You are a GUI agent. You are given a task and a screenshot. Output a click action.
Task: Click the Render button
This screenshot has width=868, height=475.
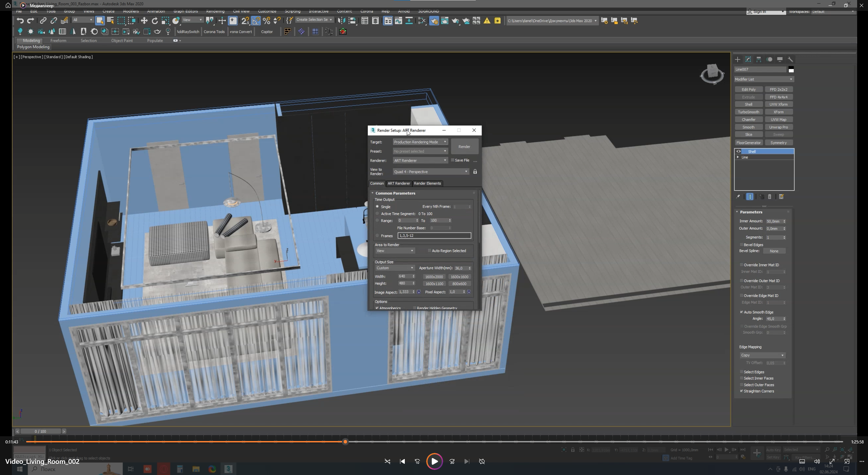(x=464, y=146)
